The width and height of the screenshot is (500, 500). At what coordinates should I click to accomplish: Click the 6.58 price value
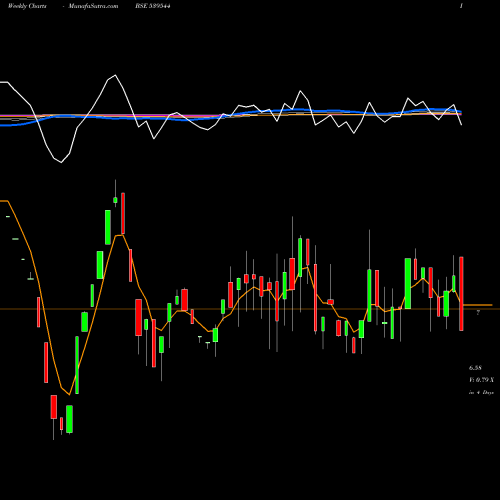point(475,368)
